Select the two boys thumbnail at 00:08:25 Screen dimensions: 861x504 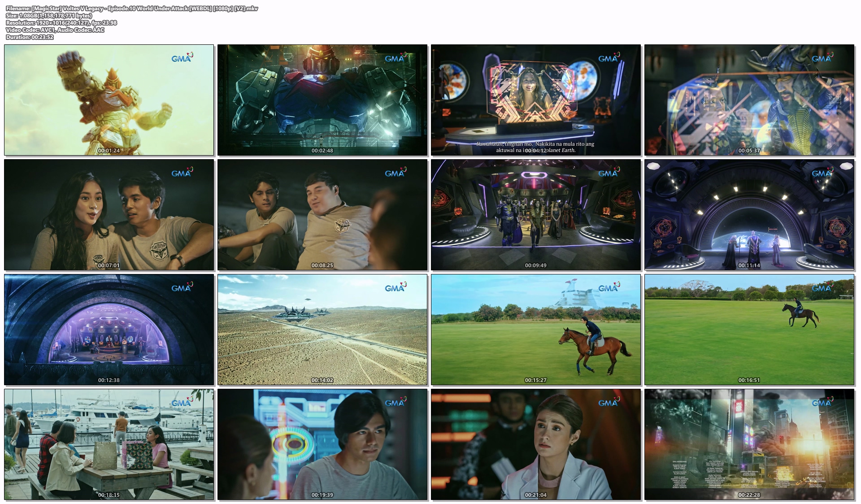(322, 215)
